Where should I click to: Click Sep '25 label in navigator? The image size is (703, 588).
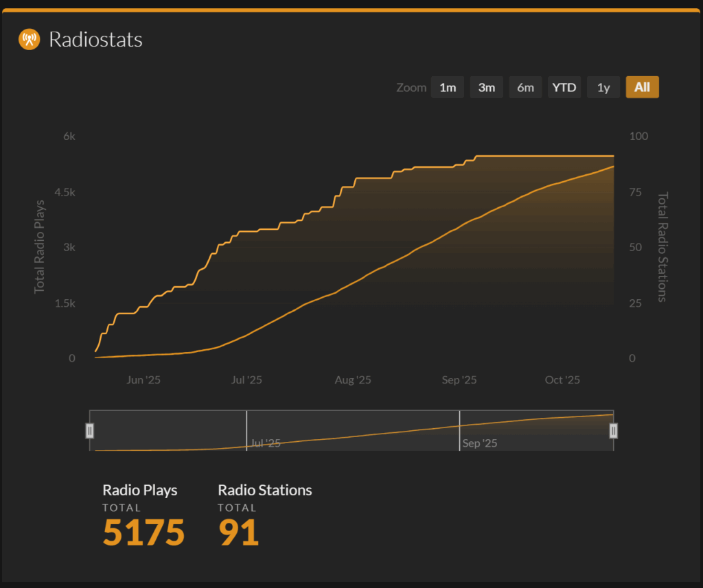pyautogui.click(x=480, y=443)
